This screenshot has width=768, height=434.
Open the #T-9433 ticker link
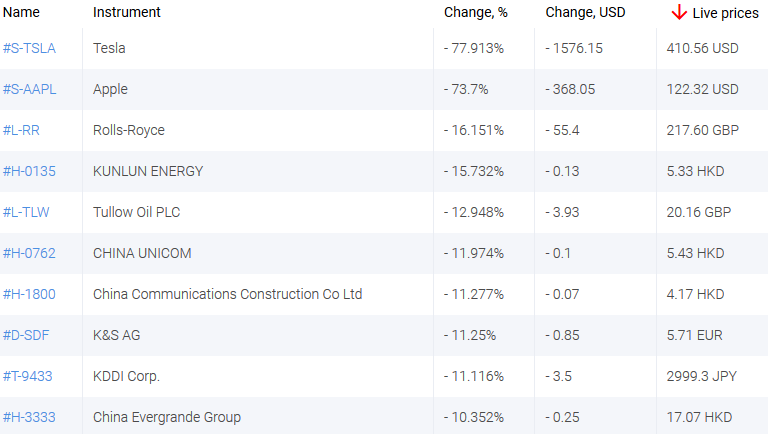coord(28,376)
